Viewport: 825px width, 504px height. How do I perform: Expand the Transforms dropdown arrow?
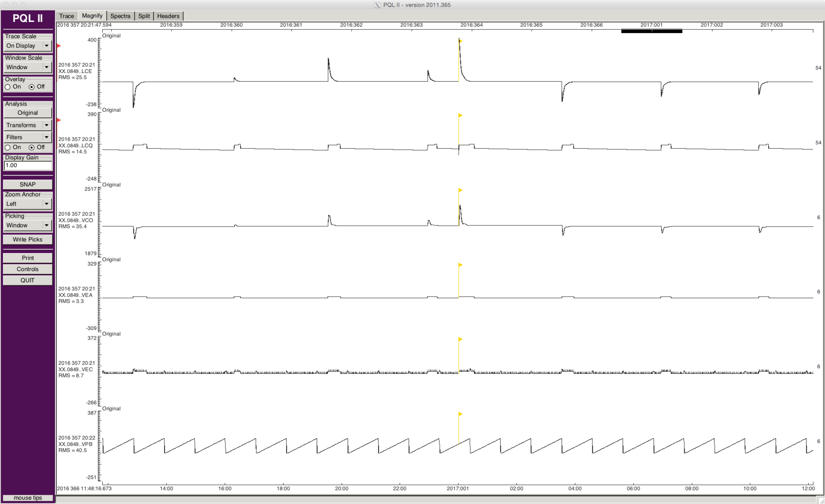47,125
